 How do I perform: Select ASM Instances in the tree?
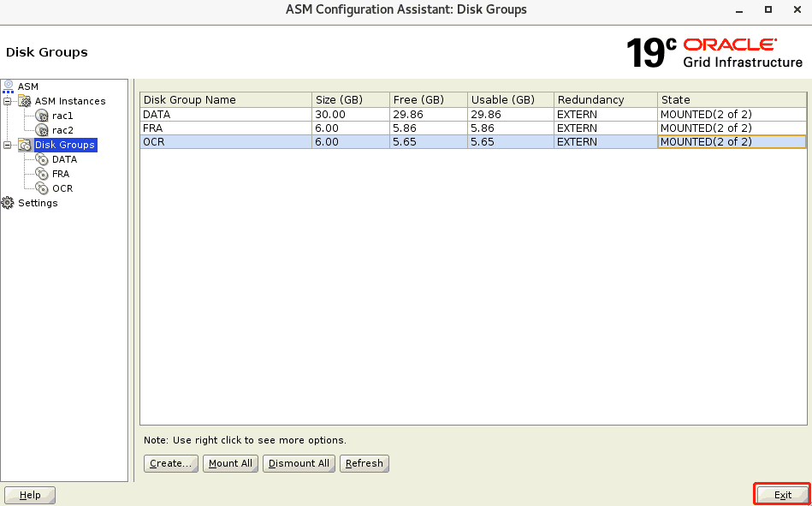coord(70,101)
